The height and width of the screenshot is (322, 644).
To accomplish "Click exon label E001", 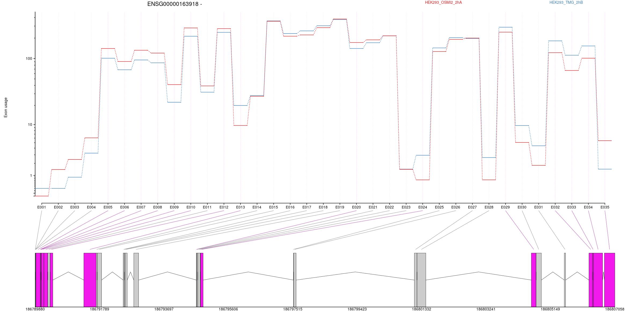I will [x=42, y=207].
